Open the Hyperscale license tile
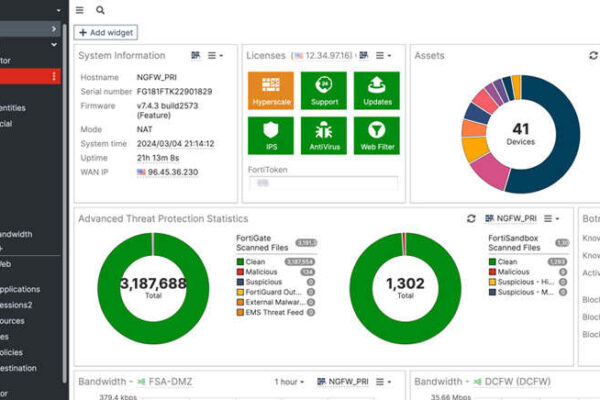Viewport: 600px width, 400px height. point(271,91)
